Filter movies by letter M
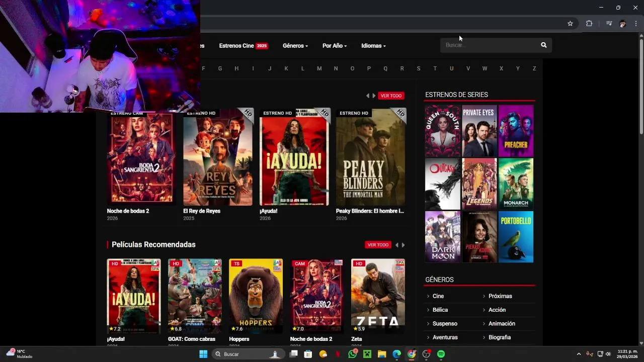 click(319, 68)
